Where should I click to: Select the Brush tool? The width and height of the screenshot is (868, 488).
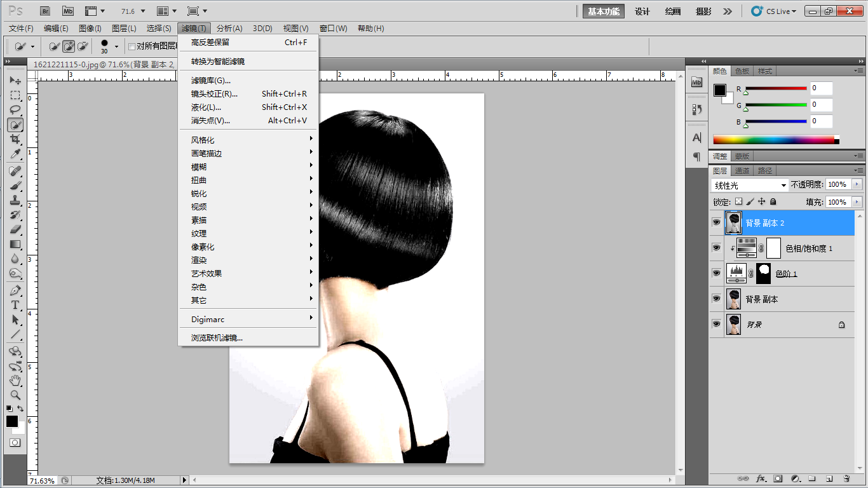pyautogui.click(x=15, y=186)
